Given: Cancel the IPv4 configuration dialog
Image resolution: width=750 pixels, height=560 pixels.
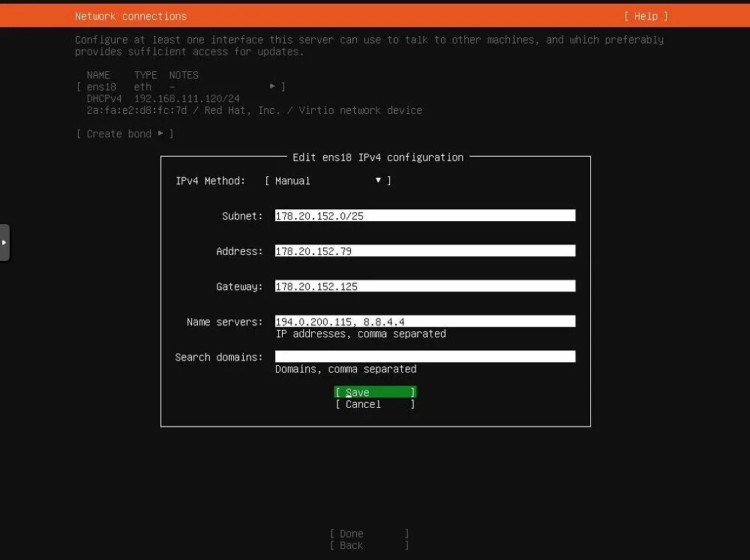Looking at the screenshot, I should [375, 404].
